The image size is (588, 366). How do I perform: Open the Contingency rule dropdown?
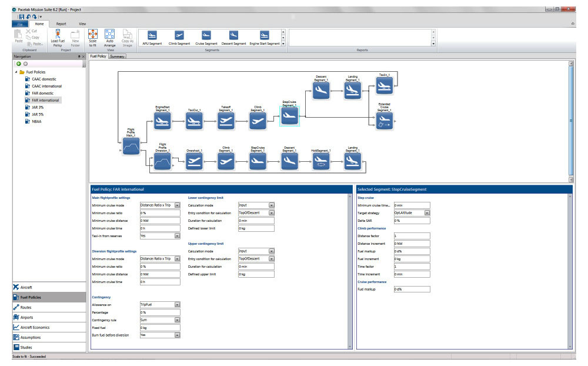(x=178, y=320)
